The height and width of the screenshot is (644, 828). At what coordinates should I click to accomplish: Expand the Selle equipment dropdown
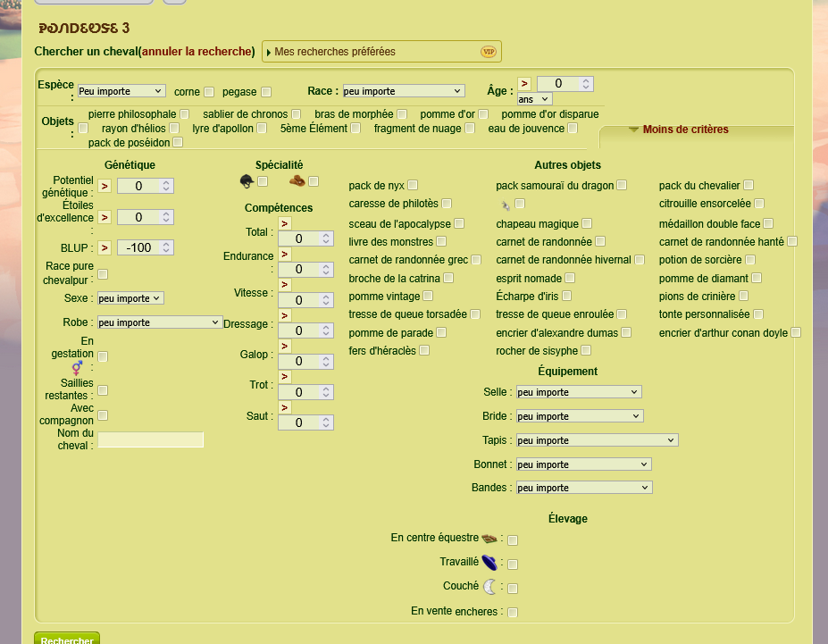tap(578, 392)
